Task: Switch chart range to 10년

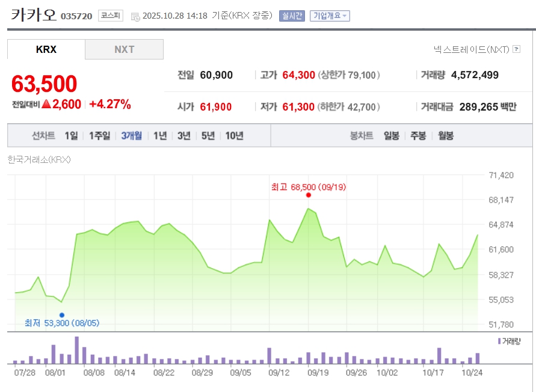Action: (x=234, y=136)
